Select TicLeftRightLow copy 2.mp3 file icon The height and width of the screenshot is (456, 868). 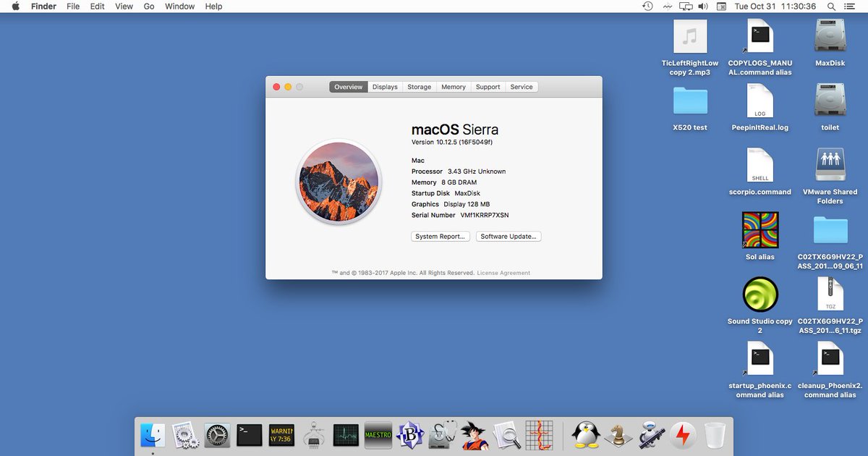[690, 36]
